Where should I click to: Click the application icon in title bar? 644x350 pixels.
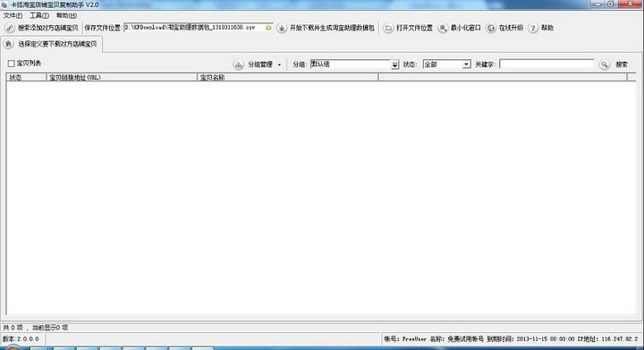point(4,5)
